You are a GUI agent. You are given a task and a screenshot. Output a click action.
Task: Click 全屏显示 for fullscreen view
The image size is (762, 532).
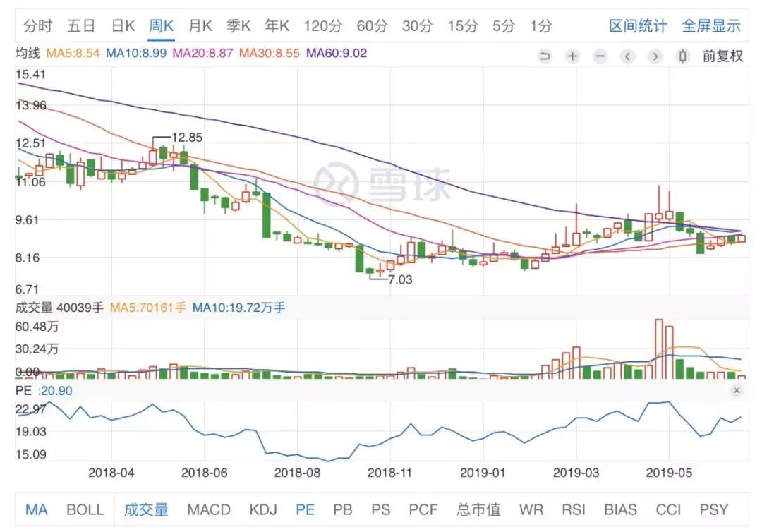pos(713,25)
